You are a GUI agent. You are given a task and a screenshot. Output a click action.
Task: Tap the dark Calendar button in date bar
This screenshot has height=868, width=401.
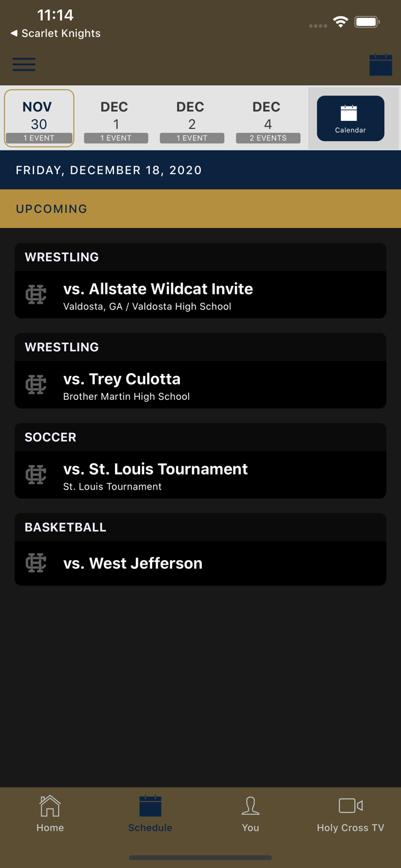pos(351,118)
